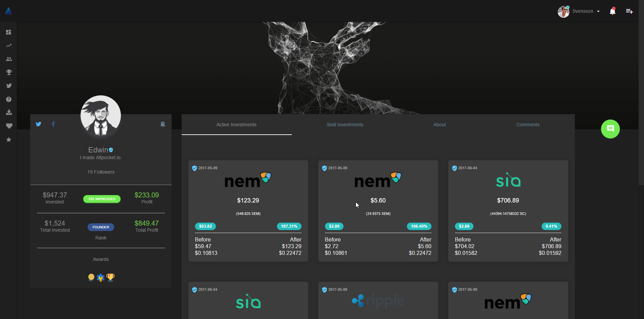Open the Twitter icon in the sidebar
Viewport: 644px width, 319px height.
9,86
